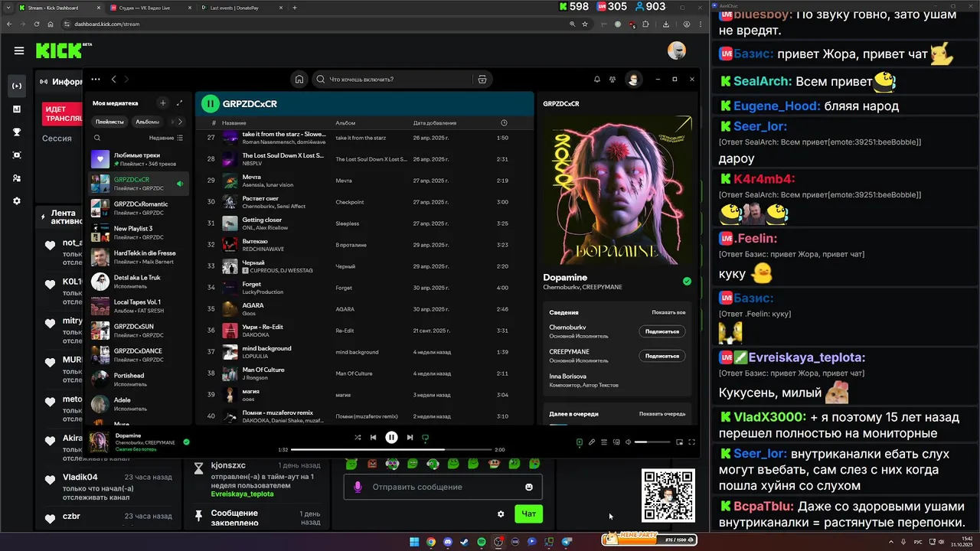Skip to previous track

coord(374,437)
